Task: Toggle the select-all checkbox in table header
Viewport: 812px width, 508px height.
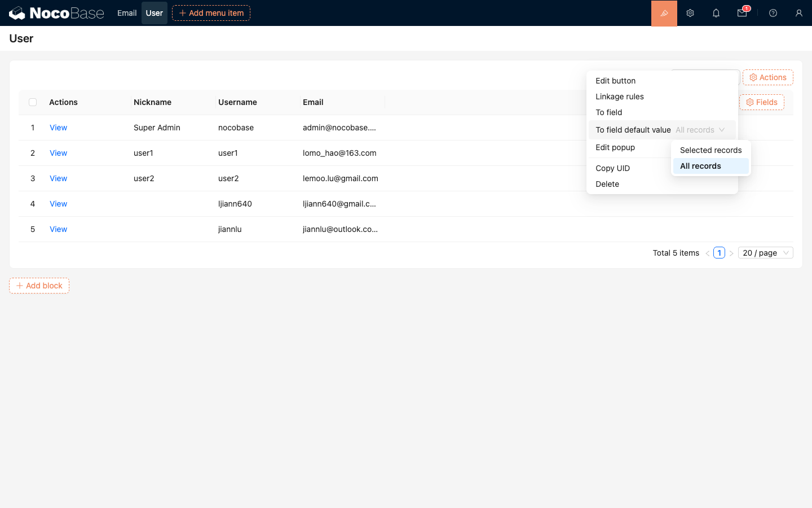Action: click(33, 102)
